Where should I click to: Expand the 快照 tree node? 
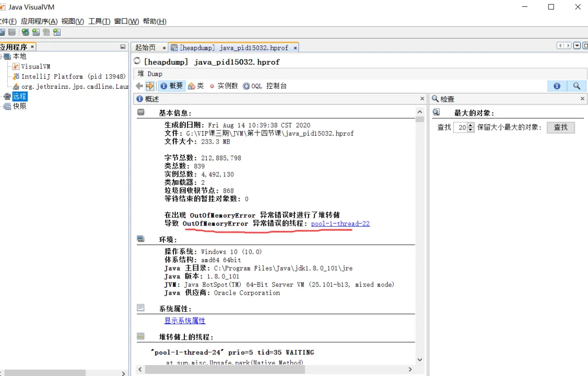click(x=1, y=107)
